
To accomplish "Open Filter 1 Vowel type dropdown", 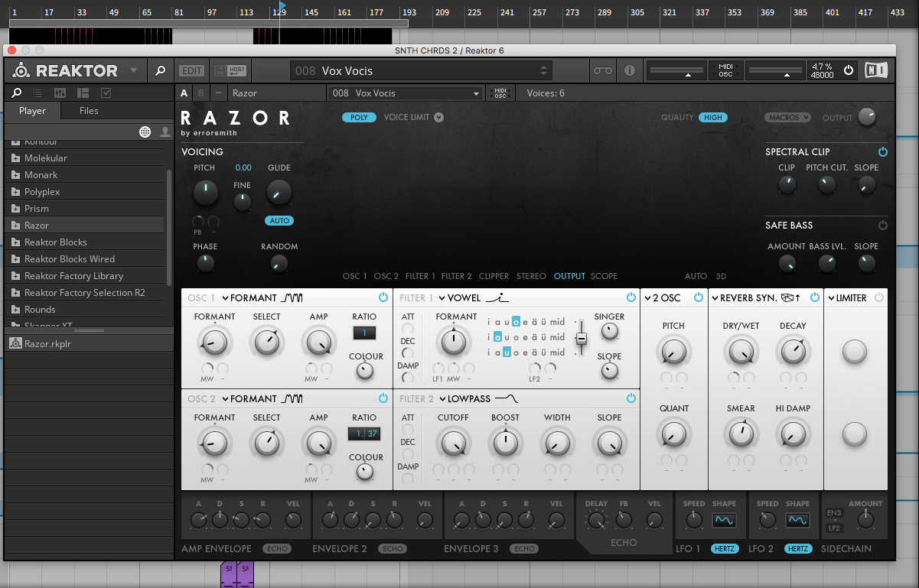I will tap(442, 298).
